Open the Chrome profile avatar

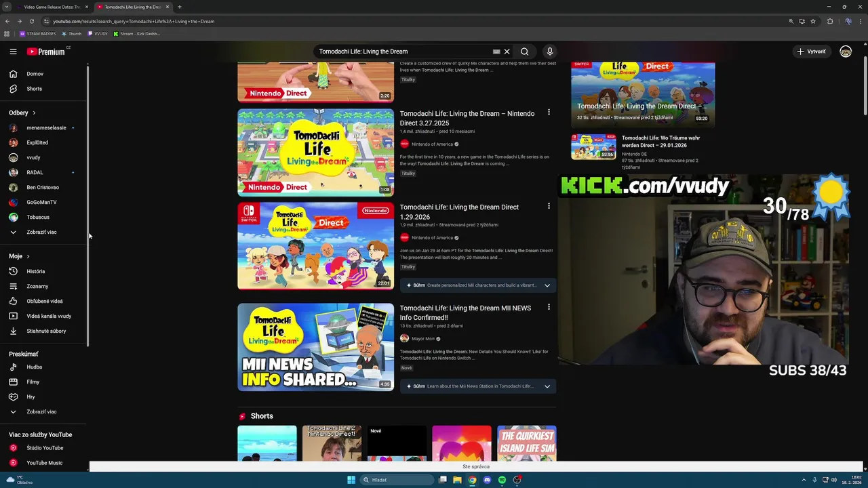tap(848, 21)
